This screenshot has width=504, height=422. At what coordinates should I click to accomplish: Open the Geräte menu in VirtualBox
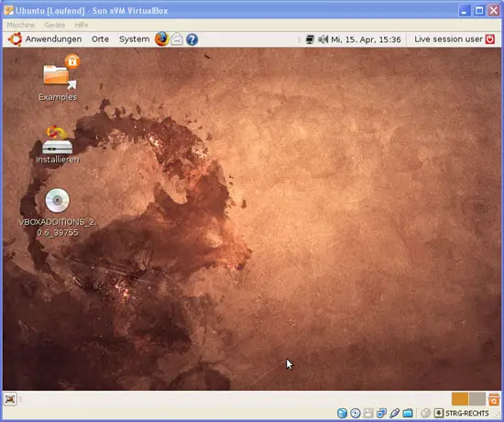tap(55, 25)
